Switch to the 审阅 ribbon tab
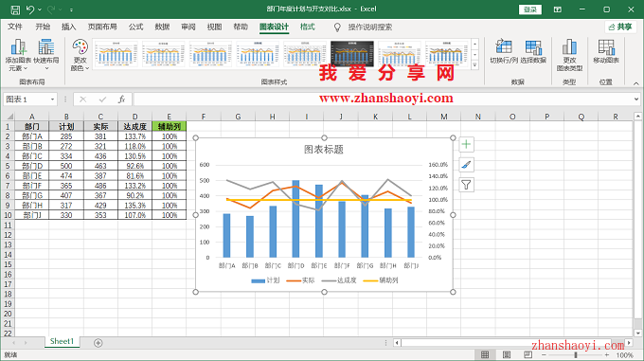The image size is (644, 361). point(188,27)
